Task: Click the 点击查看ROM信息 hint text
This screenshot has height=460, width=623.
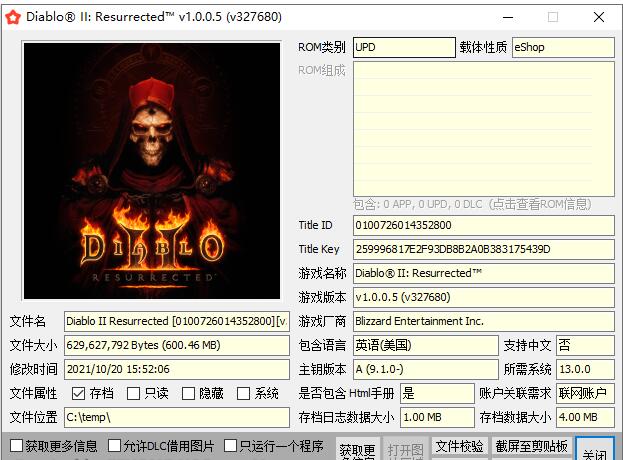Action: click(x=540, y=204)
